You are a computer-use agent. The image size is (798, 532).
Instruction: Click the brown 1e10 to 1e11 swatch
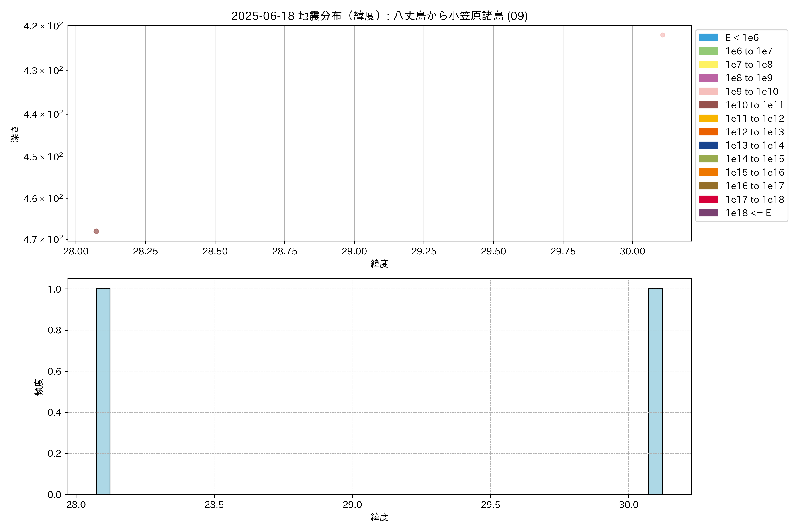(708, 105)
